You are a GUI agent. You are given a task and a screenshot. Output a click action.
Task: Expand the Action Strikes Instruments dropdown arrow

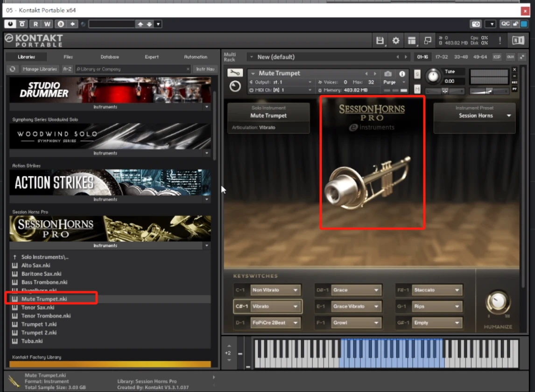[x=207, y=199]
